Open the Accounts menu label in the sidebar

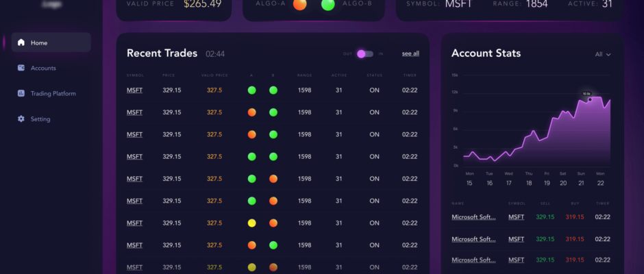[x=43, y=68]
